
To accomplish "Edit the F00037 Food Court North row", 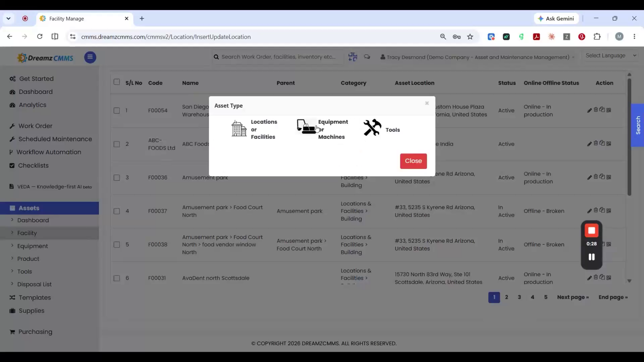I will tap(589, 211).
